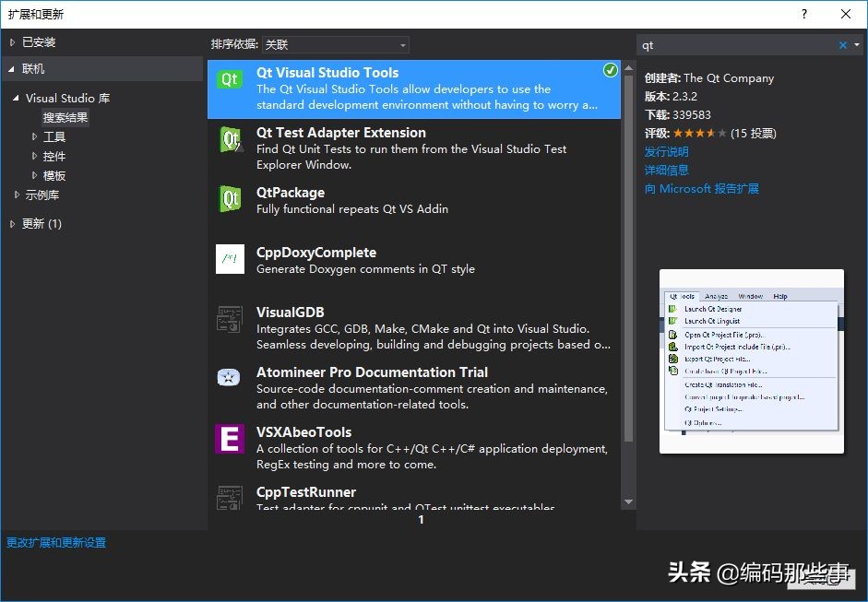Open the 详细信息 link
The image size is (868, 602).
(x=667, y=171)
